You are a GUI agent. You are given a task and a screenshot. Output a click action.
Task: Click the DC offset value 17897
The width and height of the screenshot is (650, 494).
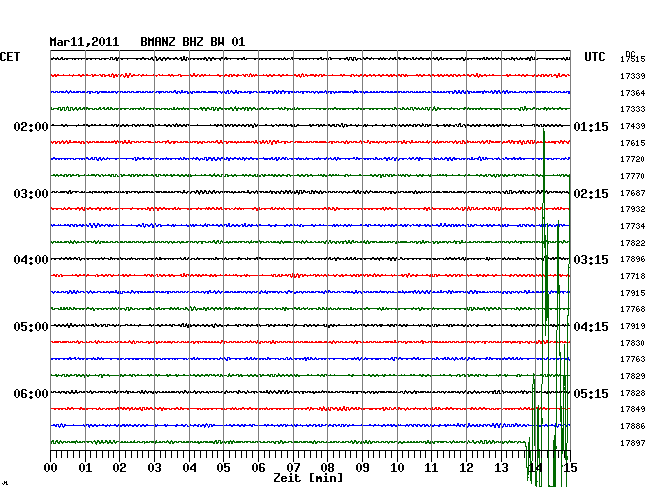pos(633,443)
